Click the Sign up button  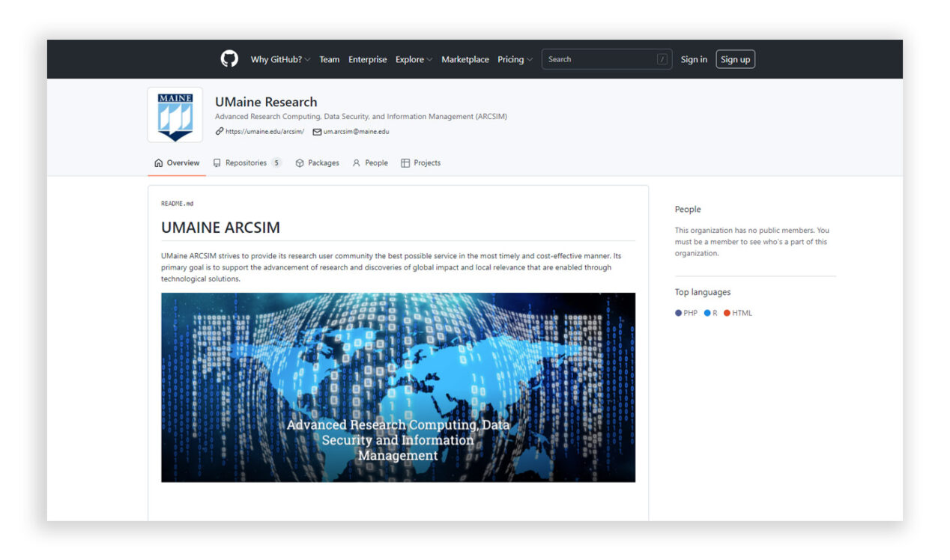[x=735, y=58]
